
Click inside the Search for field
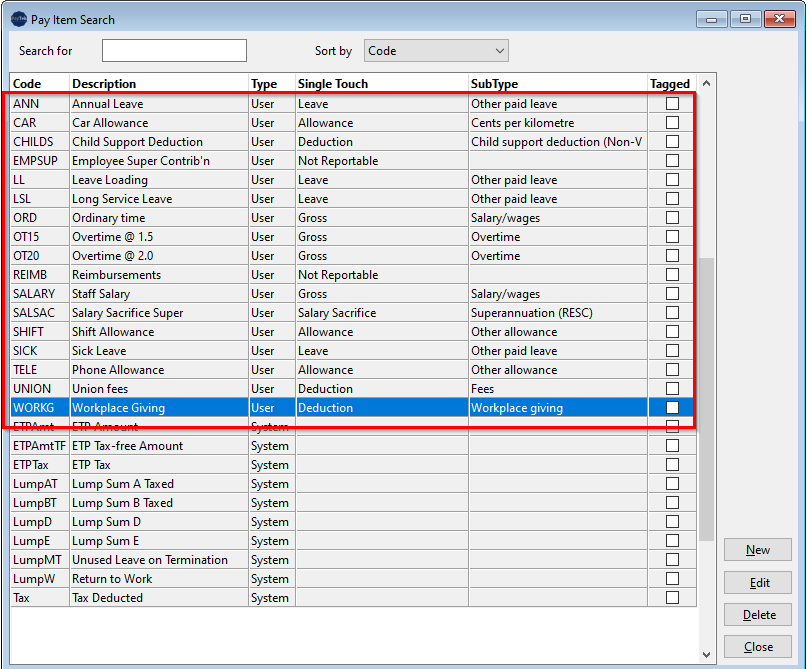click(x=174, y=50)
